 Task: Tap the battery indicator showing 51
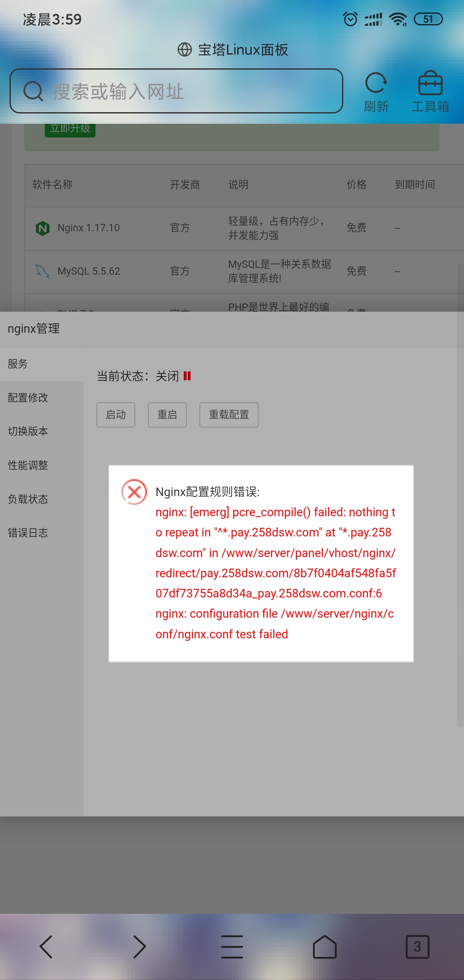coord(428,19)
